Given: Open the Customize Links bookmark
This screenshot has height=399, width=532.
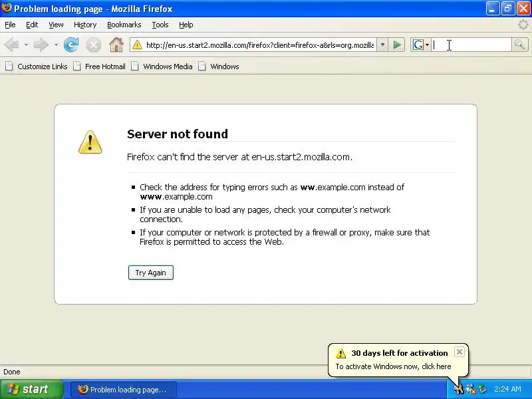Looking at the screenshot, I should (37, 66).
